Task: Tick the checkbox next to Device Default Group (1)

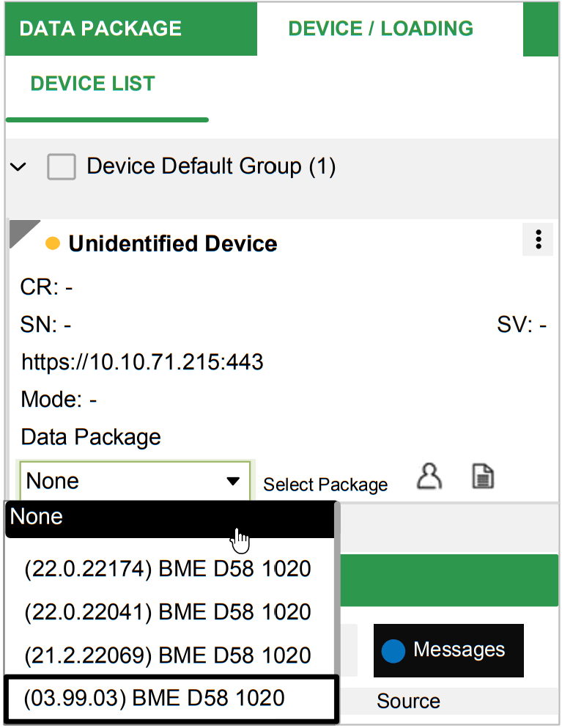Action: tap(62, 166)
